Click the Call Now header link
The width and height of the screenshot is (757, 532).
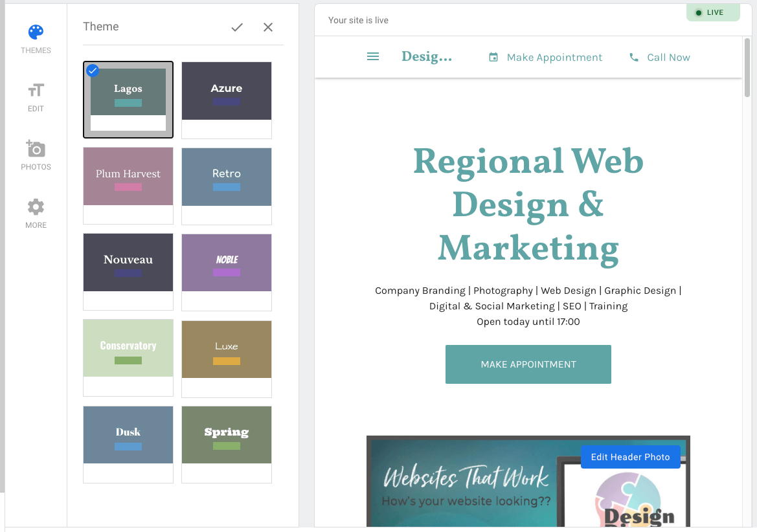click(668, 58)
